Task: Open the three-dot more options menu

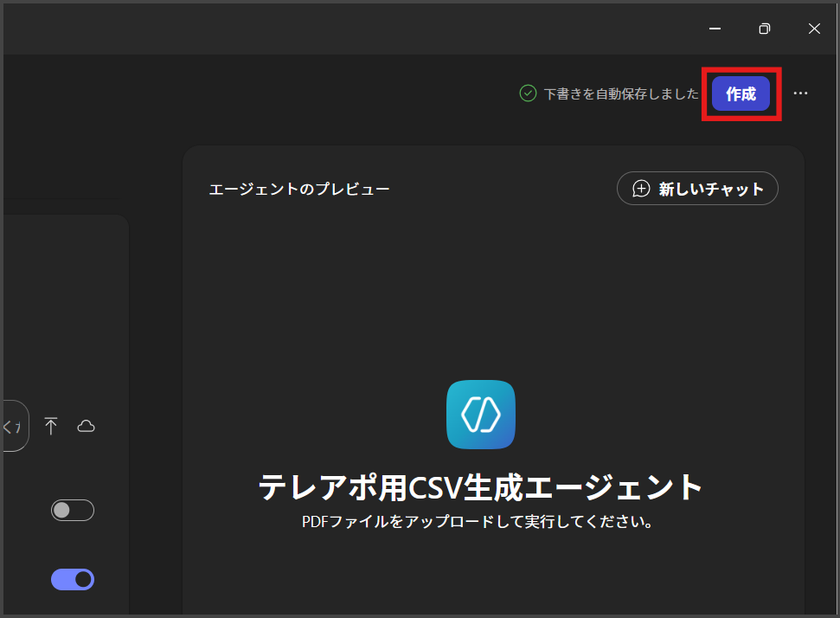Action: point(800,93)
